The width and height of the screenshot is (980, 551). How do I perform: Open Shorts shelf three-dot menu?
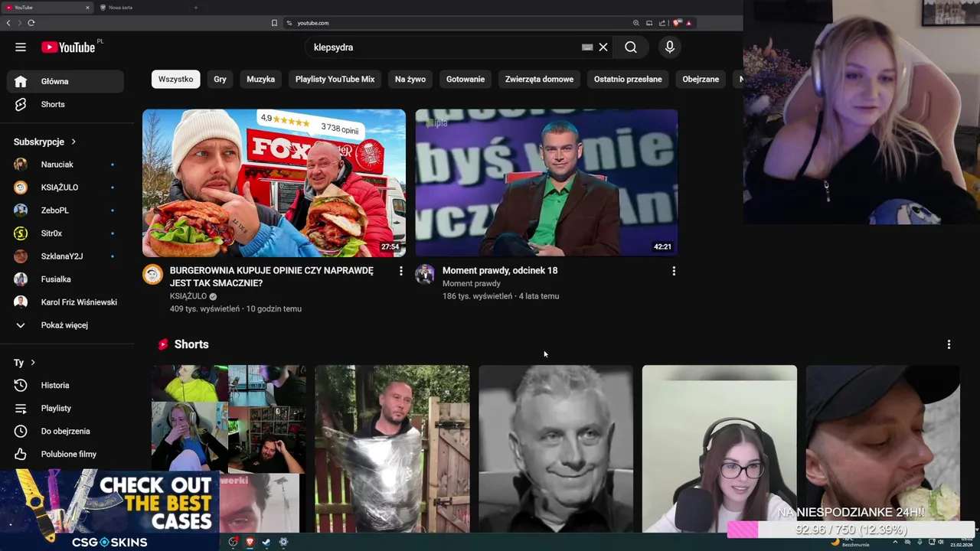[x=949, y=344]
